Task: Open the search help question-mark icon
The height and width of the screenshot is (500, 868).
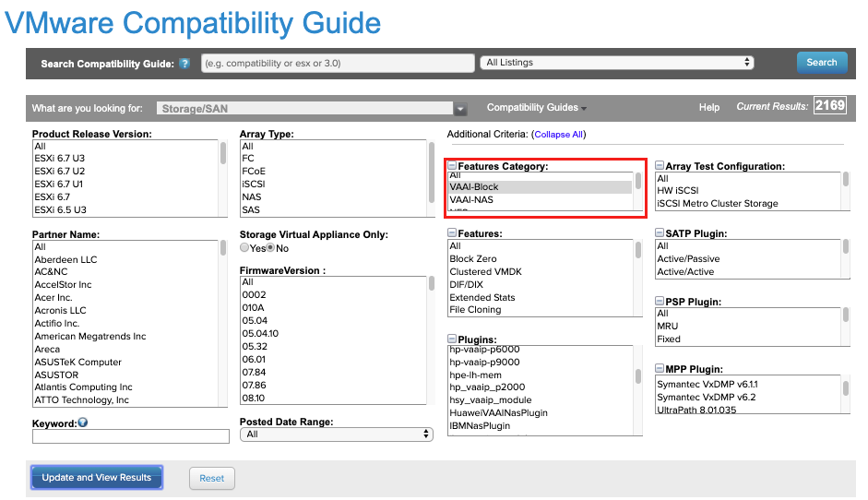Action: 184,64
